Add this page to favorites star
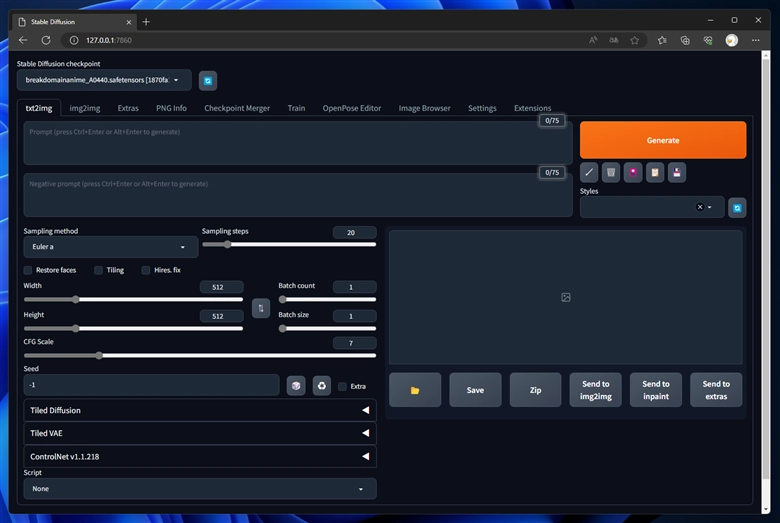The height and width of the screenshot is (523, 780). tap(635, 40)
